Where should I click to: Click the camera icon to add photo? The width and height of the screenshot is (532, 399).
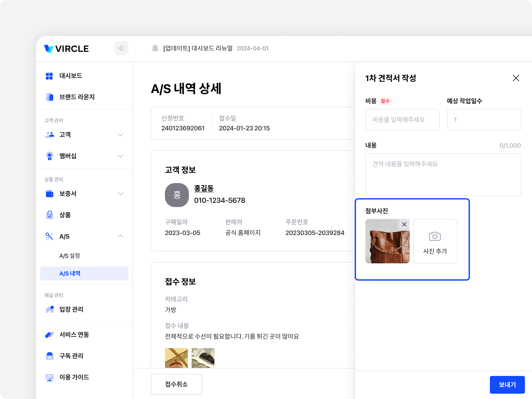(435, 237)
